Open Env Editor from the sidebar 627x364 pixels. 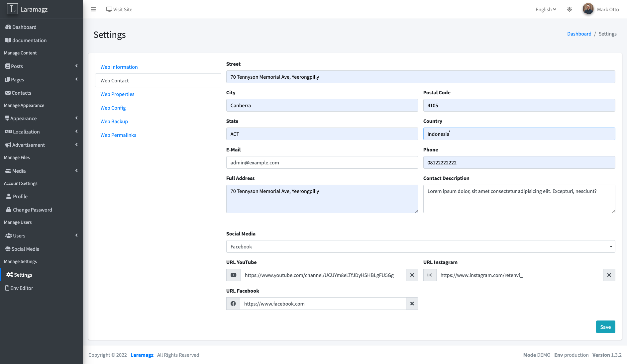[22, 288]
